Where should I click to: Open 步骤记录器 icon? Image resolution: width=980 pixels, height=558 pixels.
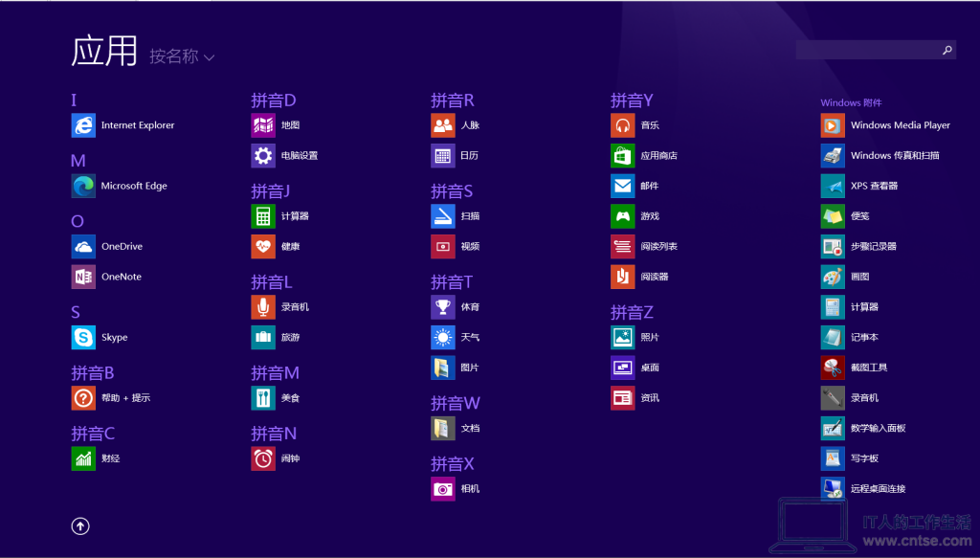(833, 247)
